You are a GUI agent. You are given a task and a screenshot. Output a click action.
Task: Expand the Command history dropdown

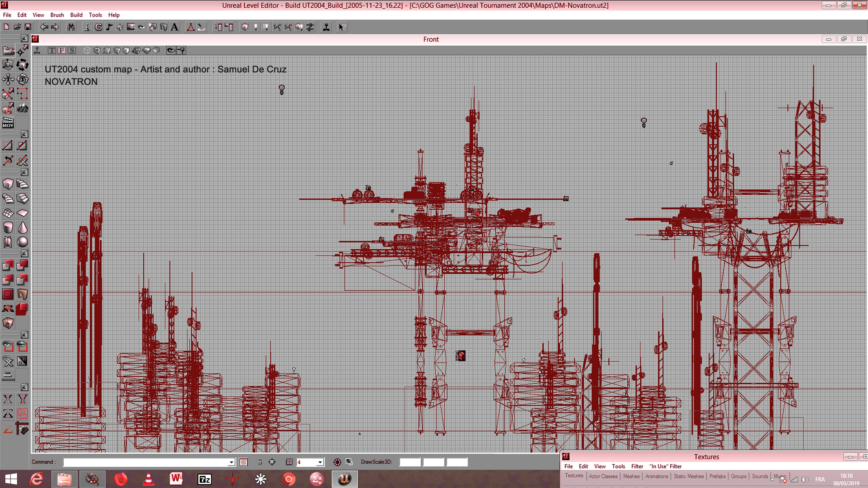pyautogui.click(x=231, y=462)
